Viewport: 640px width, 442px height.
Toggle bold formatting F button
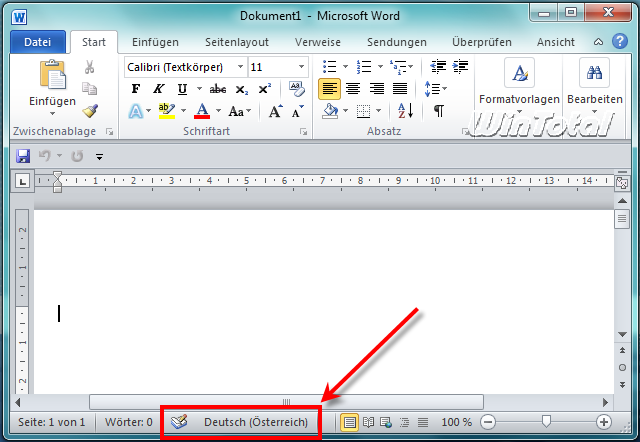pos(136,89)
